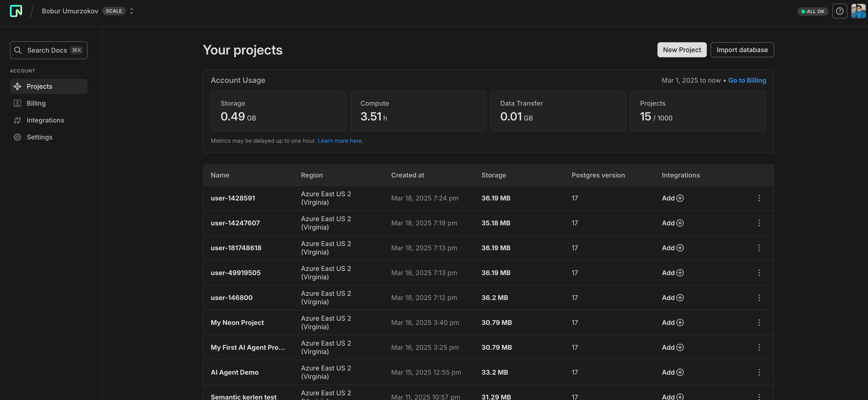Add integration for AI Agent Demo
Image resolution: width=868 pixels, height=400 pixels.
(x=673, y=373)
